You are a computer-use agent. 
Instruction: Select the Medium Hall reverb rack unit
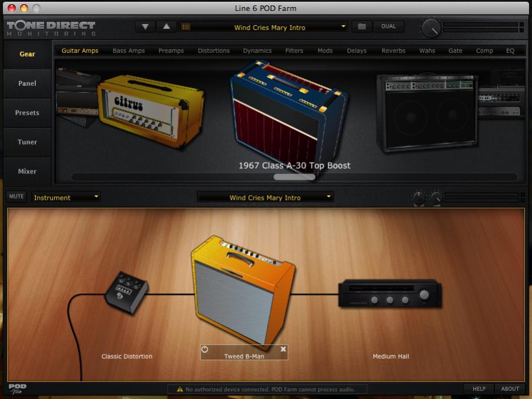pyautogui.click(x=390, y=294)
